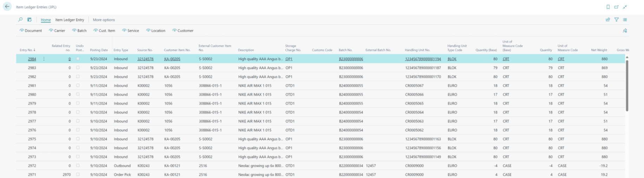Click the bookmark icon at top right

pos(608,7)
